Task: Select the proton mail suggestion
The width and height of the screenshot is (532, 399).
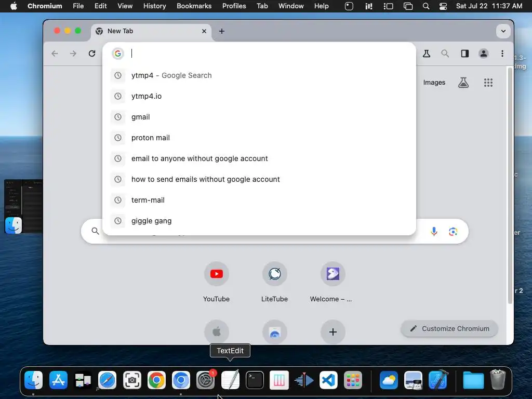Action: pyautogui.click(x=259, y=138)
